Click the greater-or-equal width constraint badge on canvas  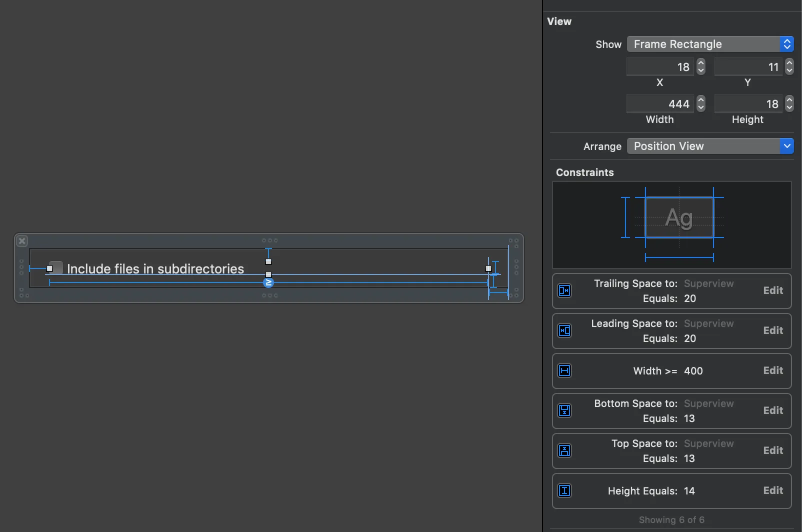(x=268, y=282)
